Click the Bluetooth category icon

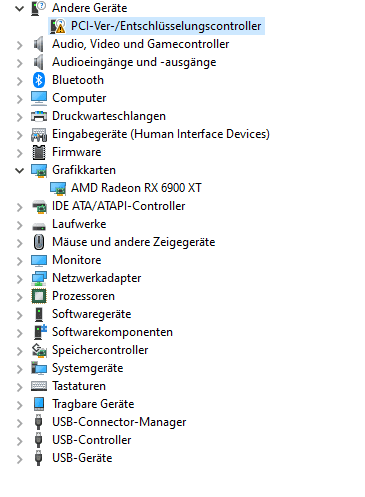pyautogui.click(x=39, y=80)
